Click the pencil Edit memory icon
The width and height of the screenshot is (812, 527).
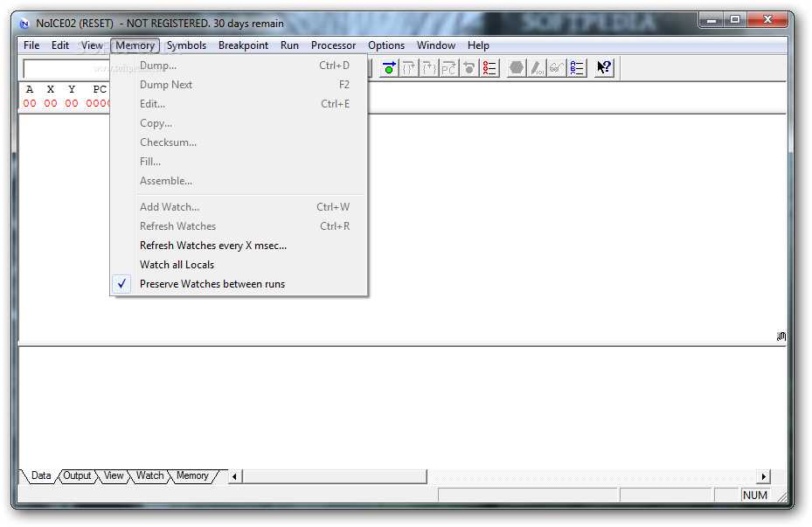coord(537,68)
